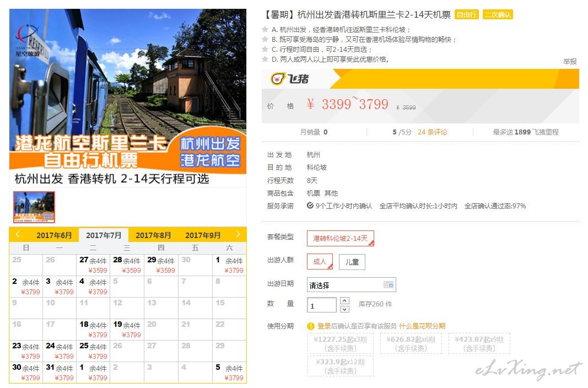Select June 29 departure ¥3599
The height and width of the screenshot is (388, 588).
[161, 265]
